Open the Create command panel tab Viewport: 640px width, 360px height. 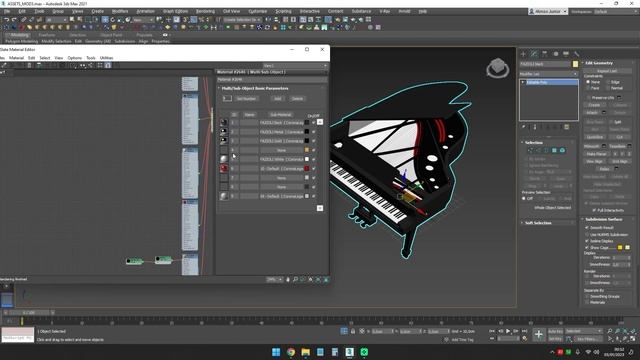coord(524,54)
